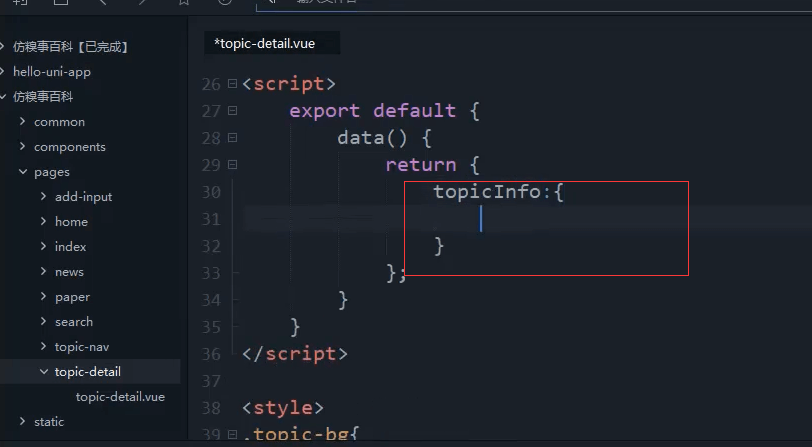Collapse code fold on line 27
Screen dimensions: 812x447
233,110
